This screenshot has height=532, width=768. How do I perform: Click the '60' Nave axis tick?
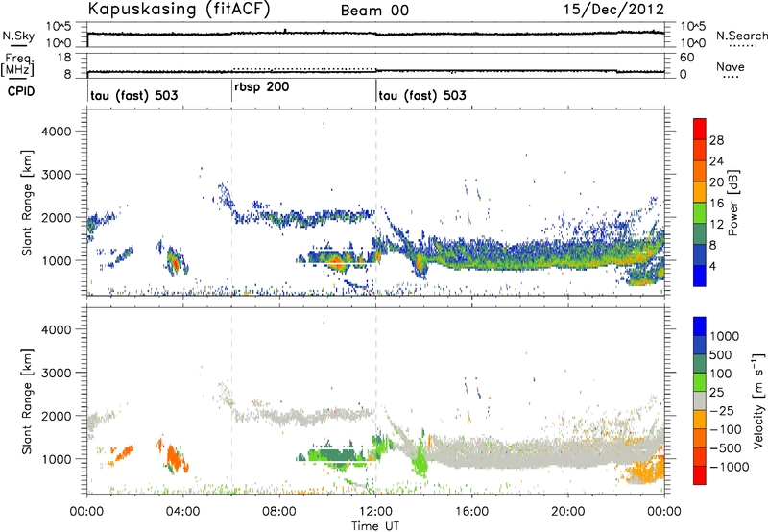click(686, 58)
